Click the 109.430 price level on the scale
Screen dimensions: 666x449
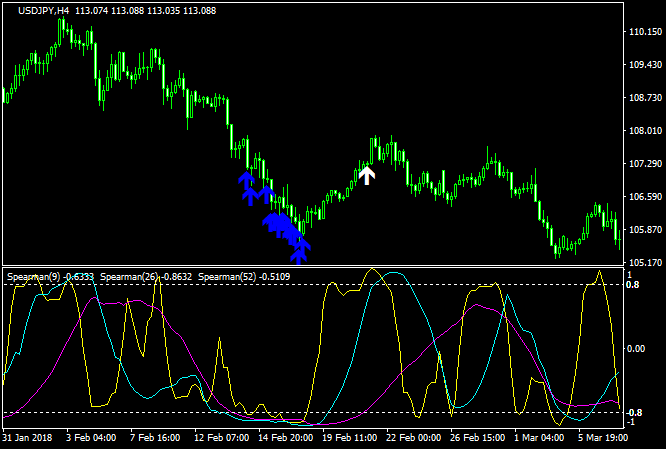pyautogui.click(x=645, y=65)
